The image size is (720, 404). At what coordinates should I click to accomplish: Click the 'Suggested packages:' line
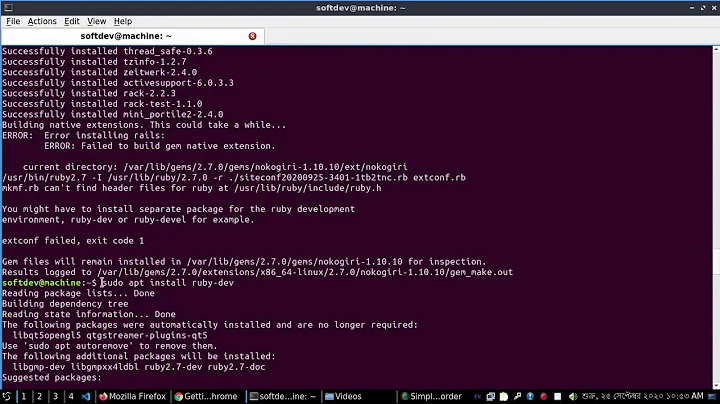(x=51, y=377)
